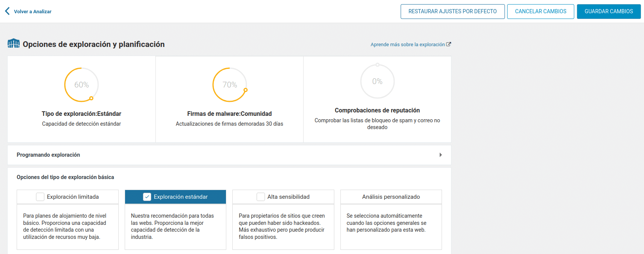This screenshot has height=254, width=644.
Task: Click the 60% scan type dial handle
Action: (x=91, y=98)
